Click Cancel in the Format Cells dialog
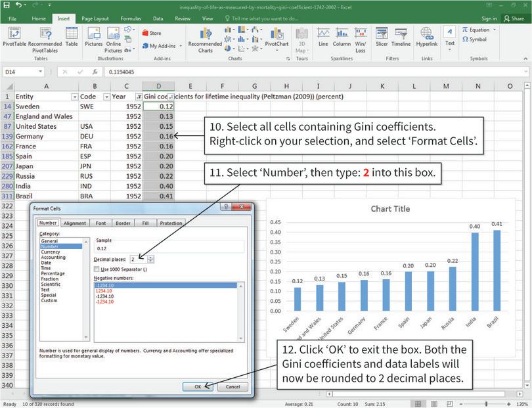 (233, 386)
